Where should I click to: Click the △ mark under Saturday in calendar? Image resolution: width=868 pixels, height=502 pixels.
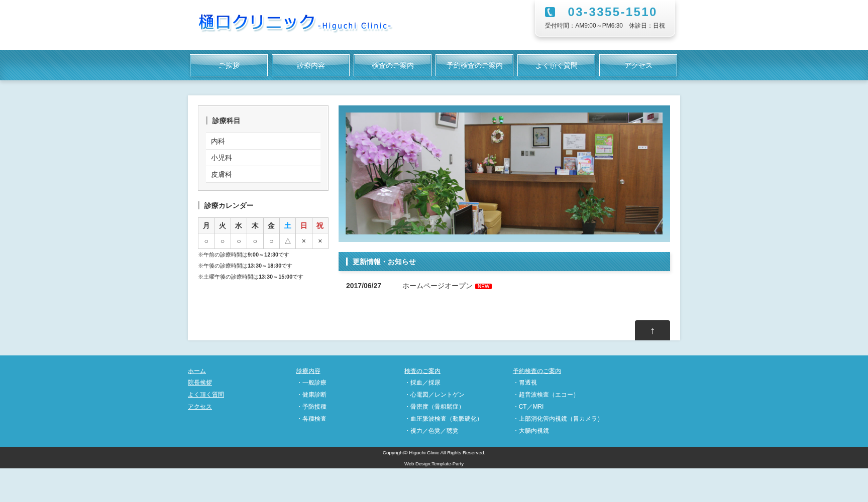click(x=287, y=241)
